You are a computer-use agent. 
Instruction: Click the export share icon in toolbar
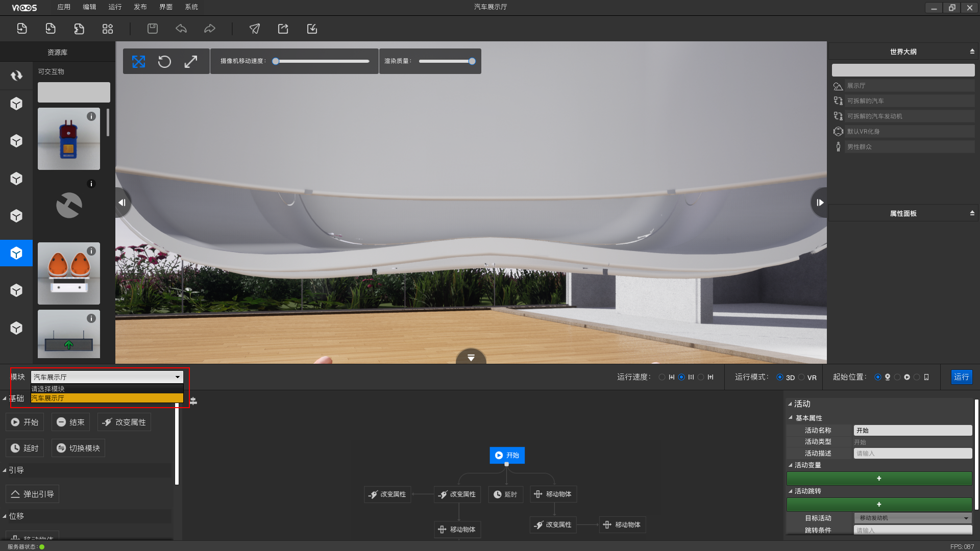(x=283, y=29)
